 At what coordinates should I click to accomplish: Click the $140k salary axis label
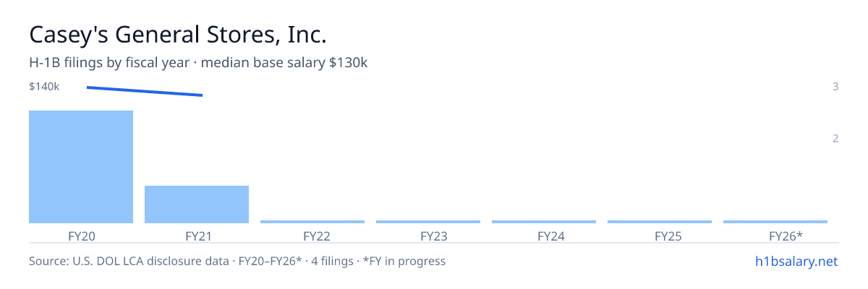point(44,87)
